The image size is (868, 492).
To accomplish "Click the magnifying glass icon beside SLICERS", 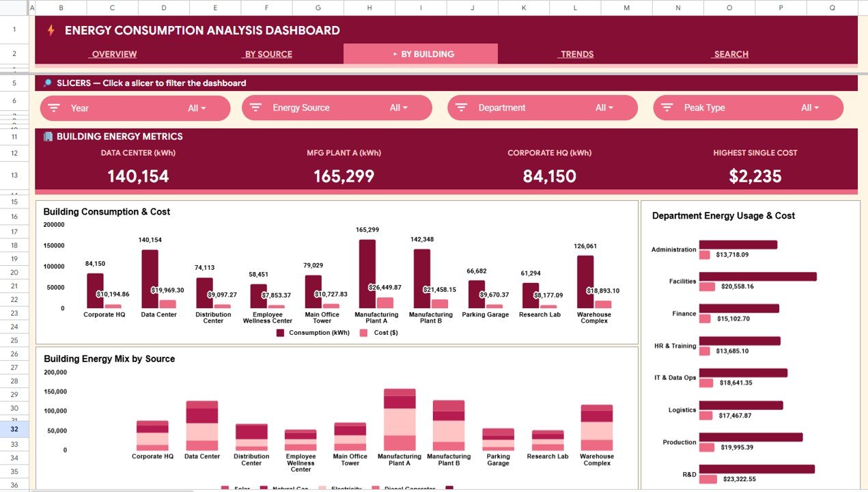I will 46,82.
